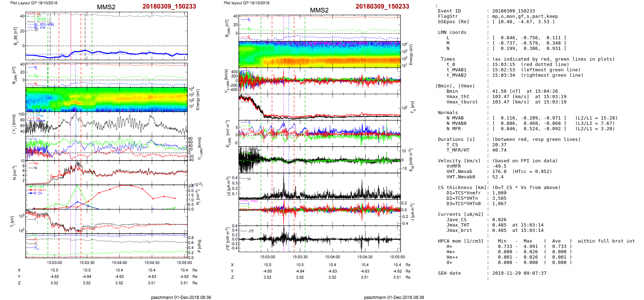Viewport: 644px width, 300px height.
Task: Select D1=TCS*Vnmfr thickness '1,009'
Action: (x=499, y=193)
